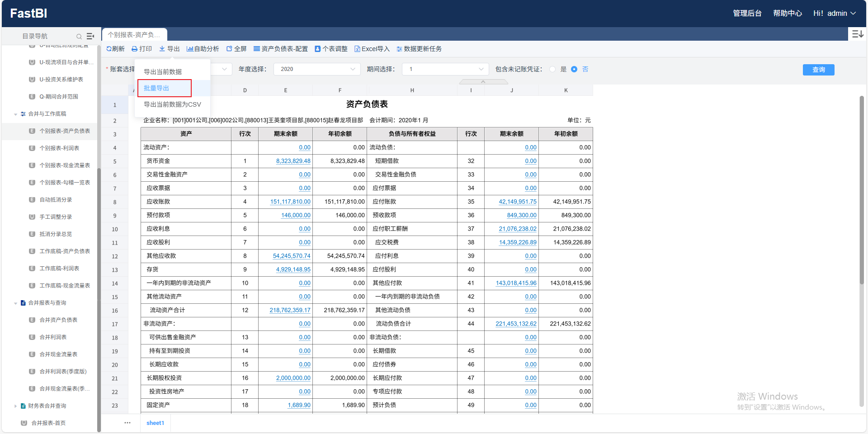Click the refresh (刷新) toolbar icon
The width and height of the screenshot is (868, 434).
coord(109,49)
